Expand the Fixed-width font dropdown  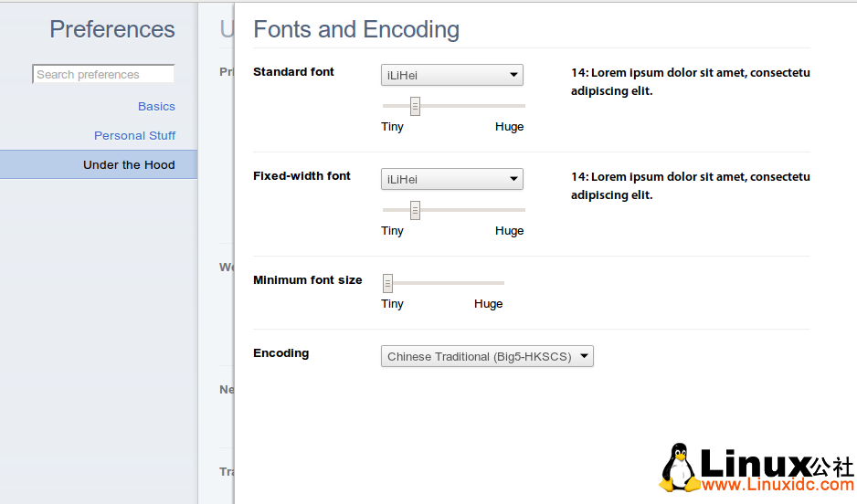point(451,180)
